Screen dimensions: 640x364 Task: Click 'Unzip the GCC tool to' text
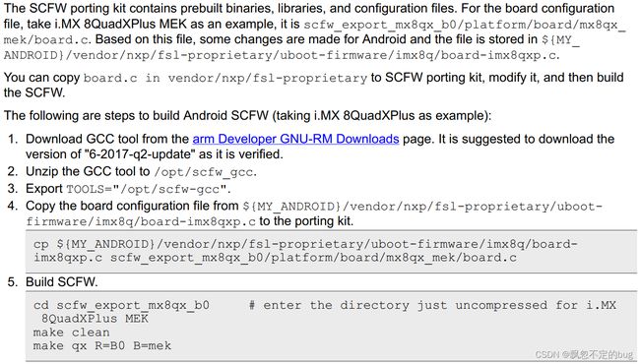[88, 171]
